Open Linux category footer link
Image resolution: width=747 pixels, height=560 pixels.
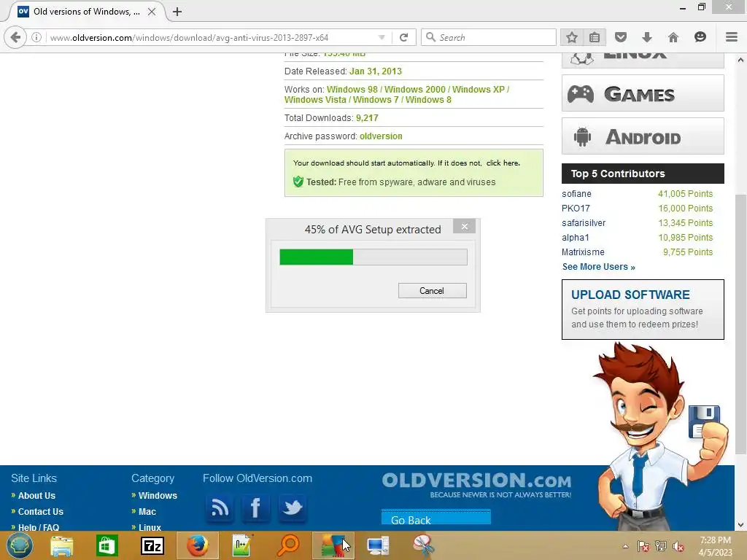pyautogui.click(x=150, y=526)
